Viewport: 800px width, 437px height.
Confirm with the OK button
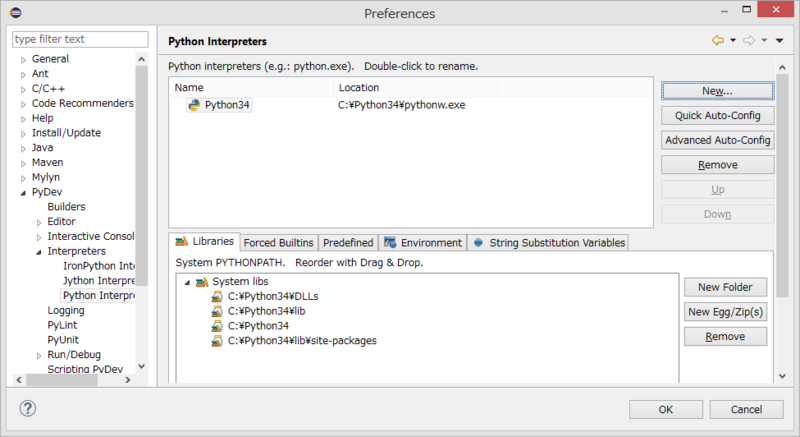click(x=665, y=409)
